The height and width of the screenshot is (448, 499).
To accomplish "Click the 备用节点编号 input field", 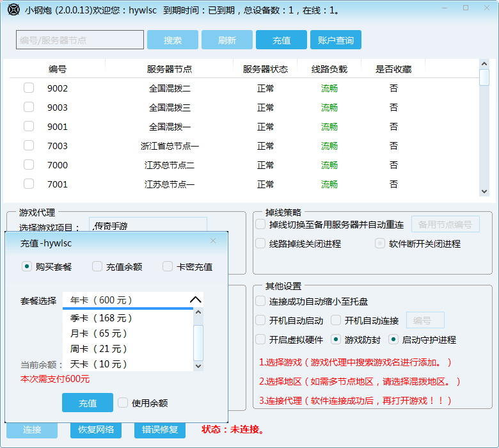I will tap(445, 224).
